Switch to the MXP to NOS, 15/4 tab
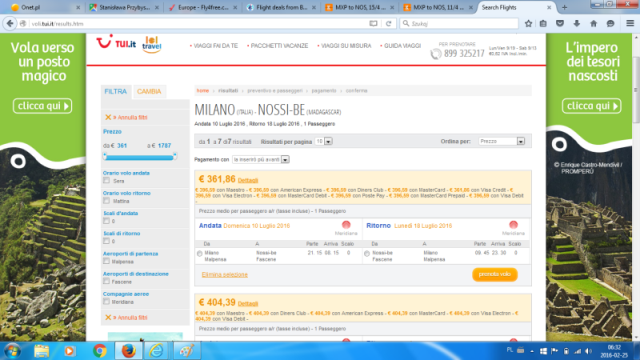This screenshot has width=640, height=360. pyautogui.click(x=360, y=7)
